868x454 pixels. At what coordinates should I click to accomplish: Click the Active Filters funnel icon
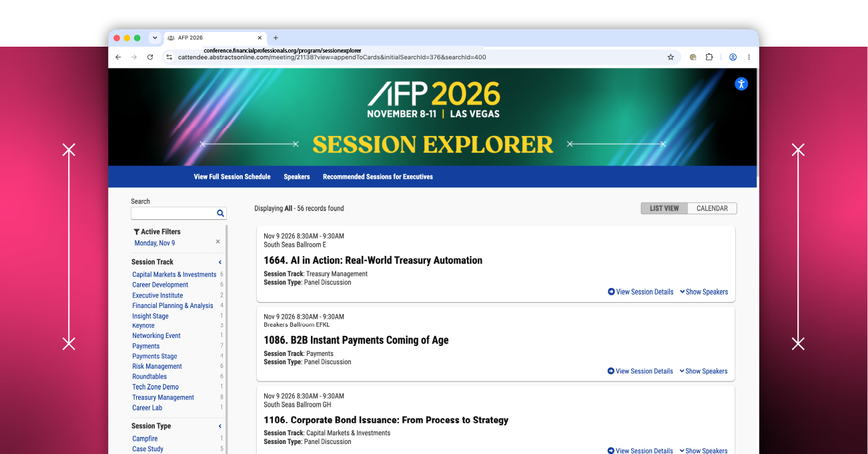tap(137, 232)
